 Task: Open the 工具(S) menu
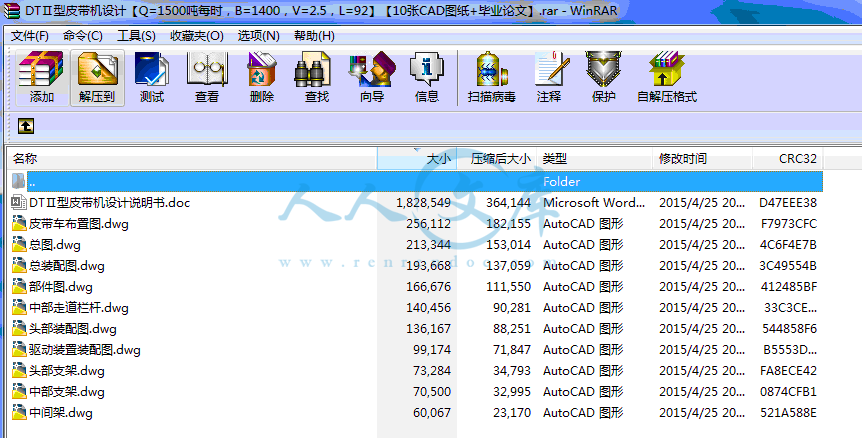click(x=136, y=36)
